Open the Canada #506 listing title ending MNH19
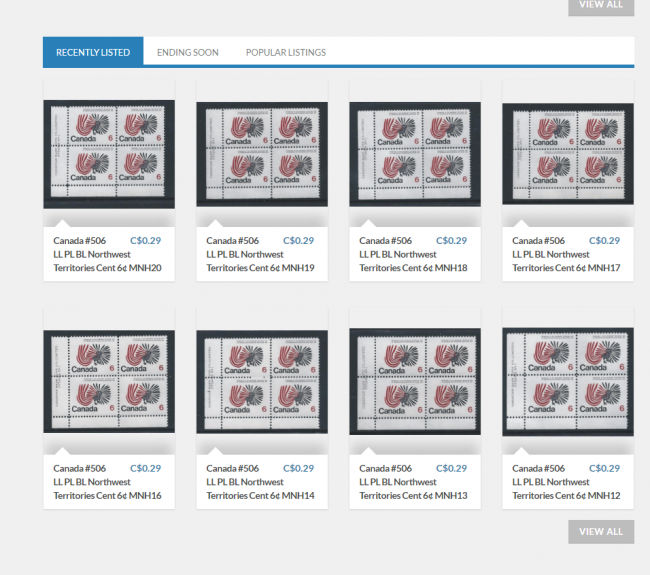Screen dimensions: 650x575 [260, 254]
